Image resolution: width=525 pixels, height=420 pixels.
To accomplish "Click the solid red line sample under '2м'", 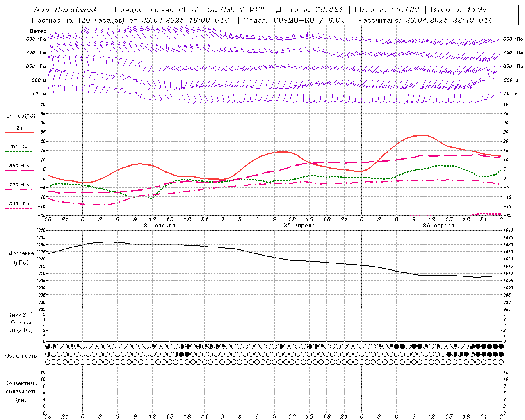I will [x=19, y=133].
